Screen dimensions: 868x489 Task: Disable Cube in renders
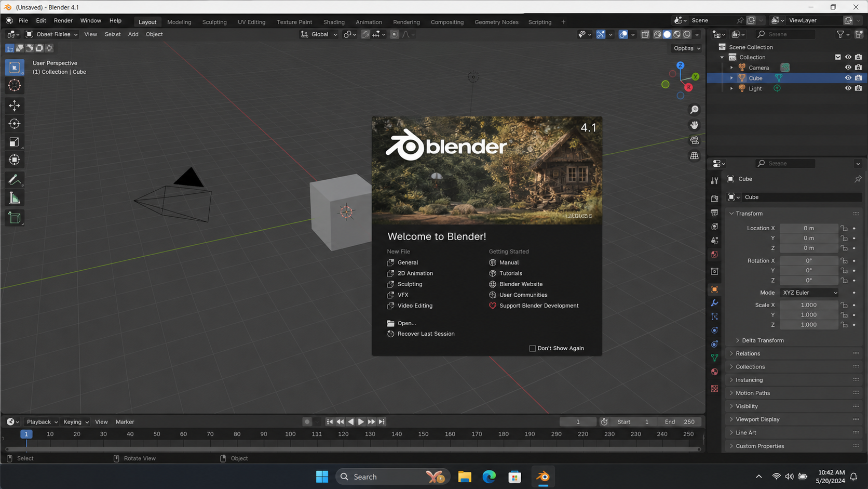click(x=859, y=78)
